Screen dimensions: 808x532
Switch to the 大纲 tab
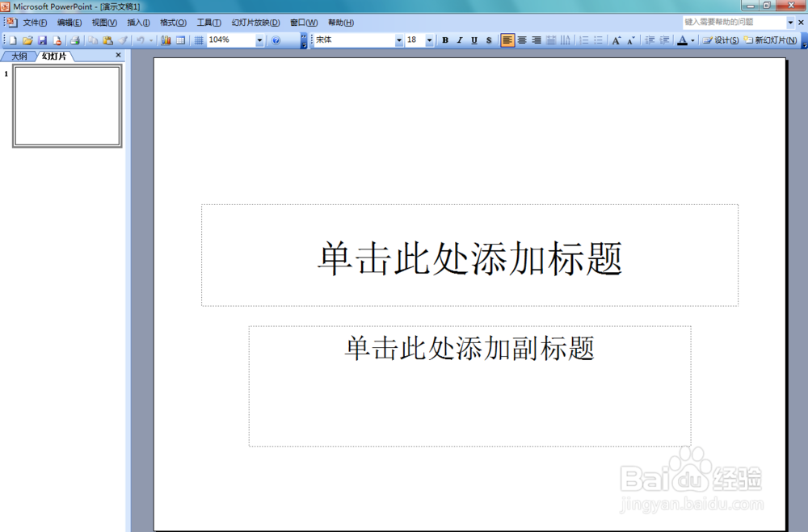click(x=18, y=55)
